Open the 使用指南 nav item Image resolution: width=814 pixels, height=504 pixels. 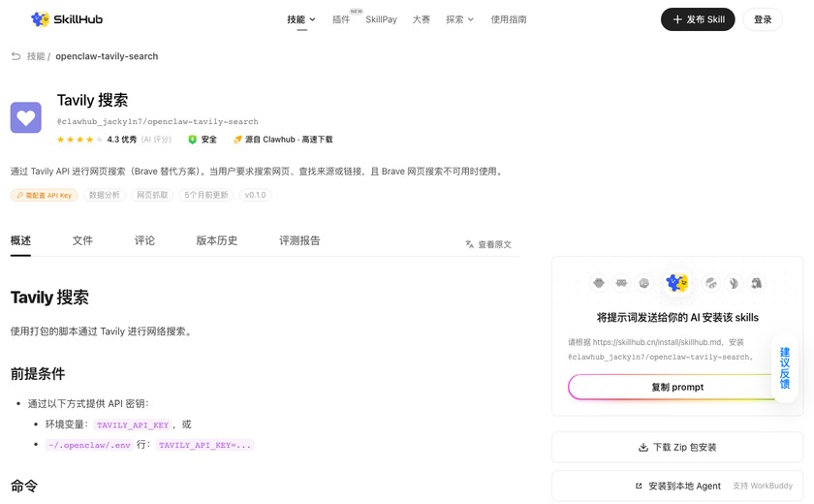click(x=509, y=19)
